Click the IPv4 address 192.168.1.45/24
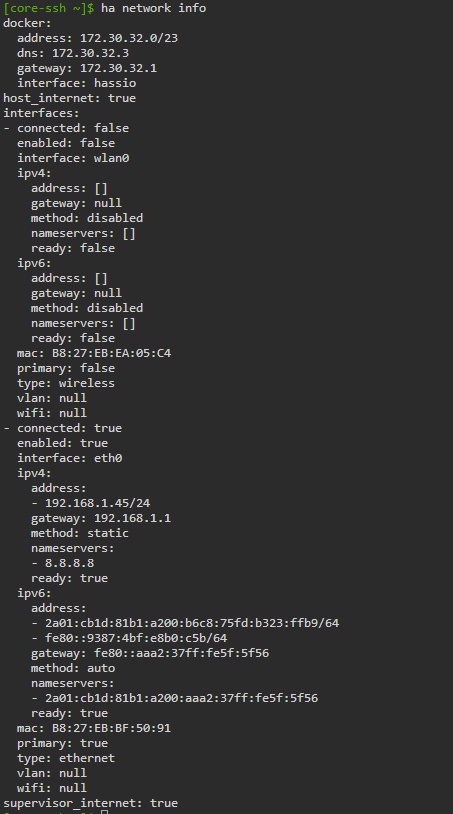The width and height of the screenshot is (453, 814). pyautogui.click(x=98, y=503)
